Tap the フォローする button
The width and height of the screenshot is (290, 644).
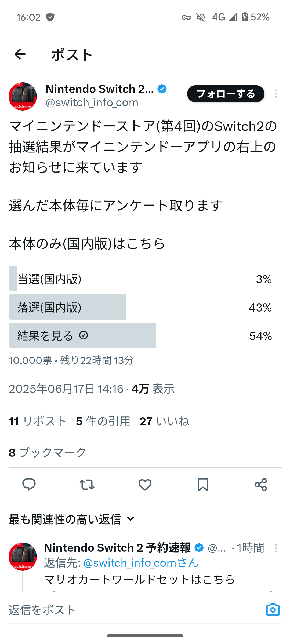pyautogui.click(x=226, y=94)
